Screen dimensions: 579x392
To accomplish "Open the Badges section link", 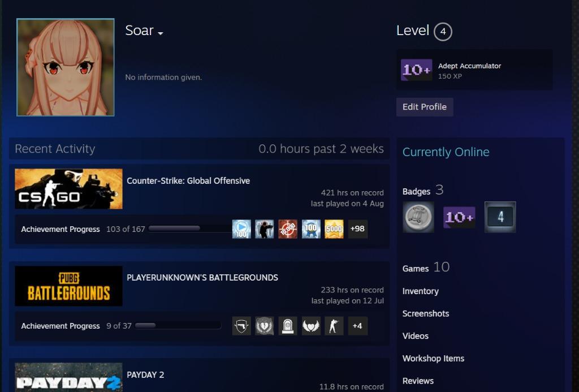I will [416, 191].
